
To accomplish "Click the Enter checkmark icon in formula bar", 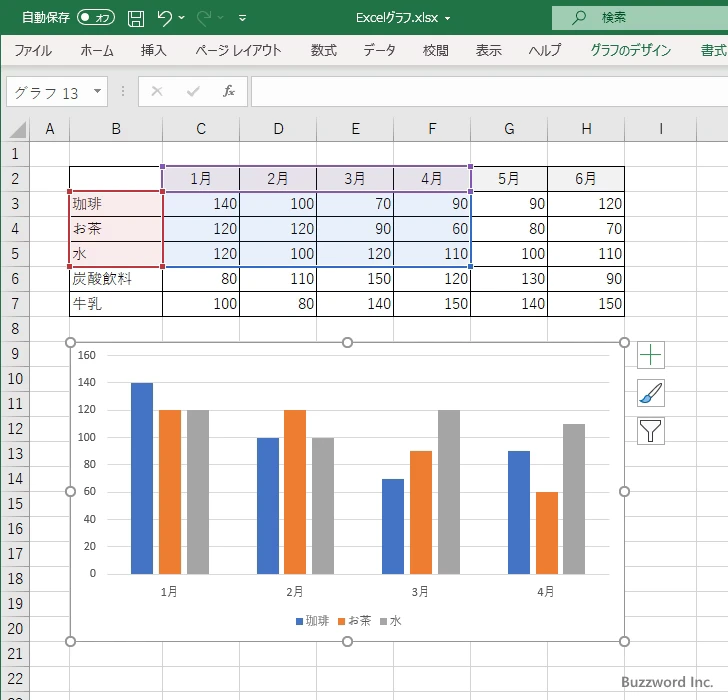I will (x=193, y=91).
